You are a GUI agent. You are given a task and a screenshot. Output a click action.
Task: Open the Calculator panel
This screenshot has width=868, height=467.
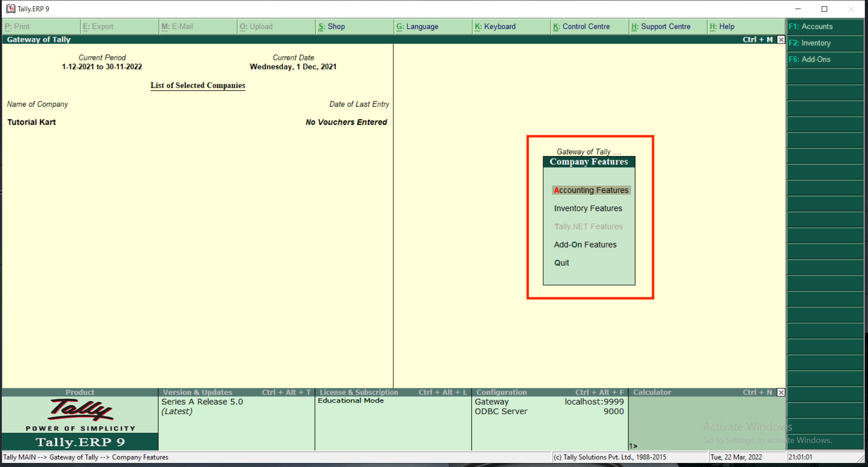point(652,392)
